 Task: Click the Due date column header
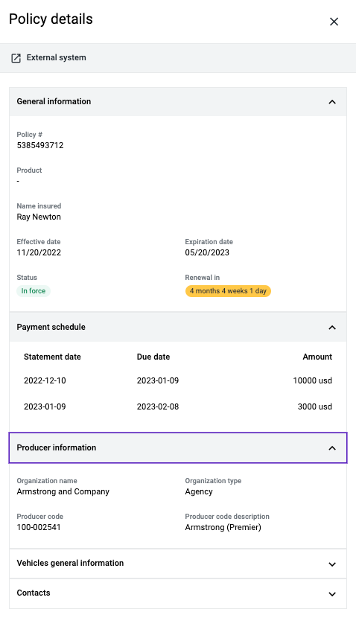[x=153, y=357]
